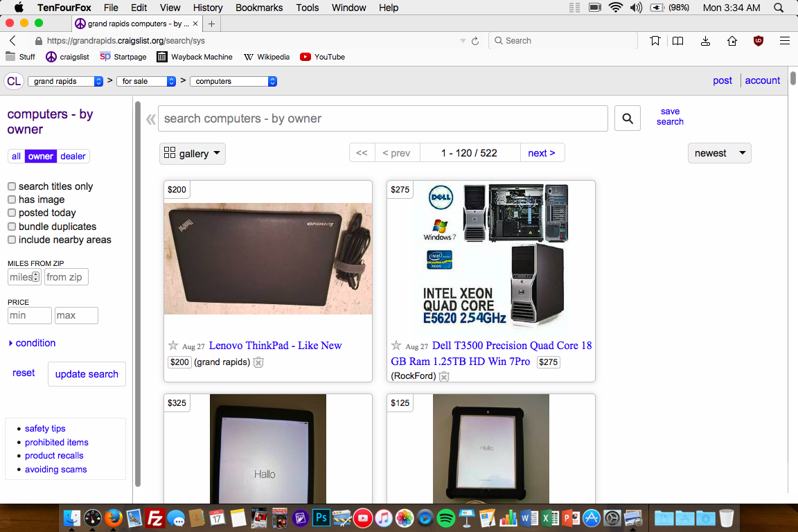Favorite the Dell T3500 listing star
This screenshot has width=798, height=532.
pos(396,346)
